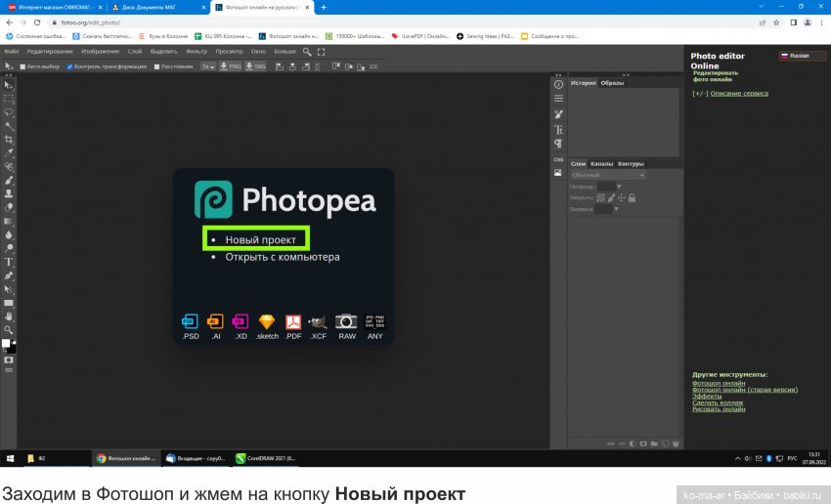Select the Crop tool
The width and height of the screenshot is (831, 504).
9,140
